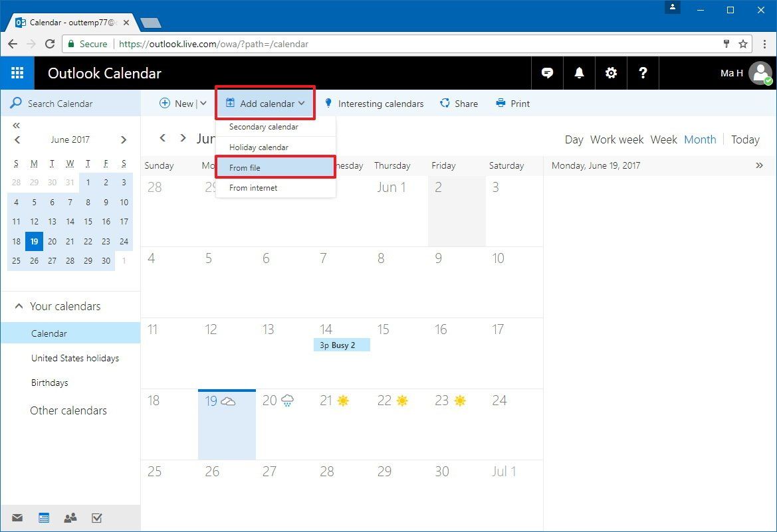The height and width of the screenshot is (532, 777).
Task: Select day 30 in mini calendar
Action: coord(106,260)
